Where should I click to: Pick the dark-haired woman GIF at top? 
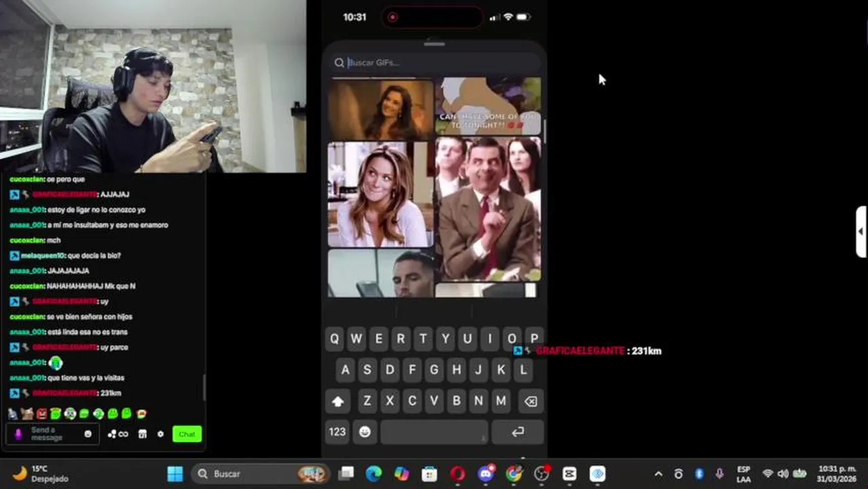pyautogui.click(x=380, y=109)
